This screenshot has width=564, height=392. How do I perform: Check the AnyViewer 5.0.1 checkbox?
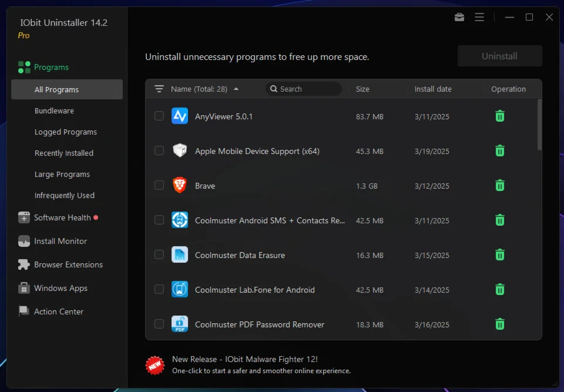click(x=159, y=116)
